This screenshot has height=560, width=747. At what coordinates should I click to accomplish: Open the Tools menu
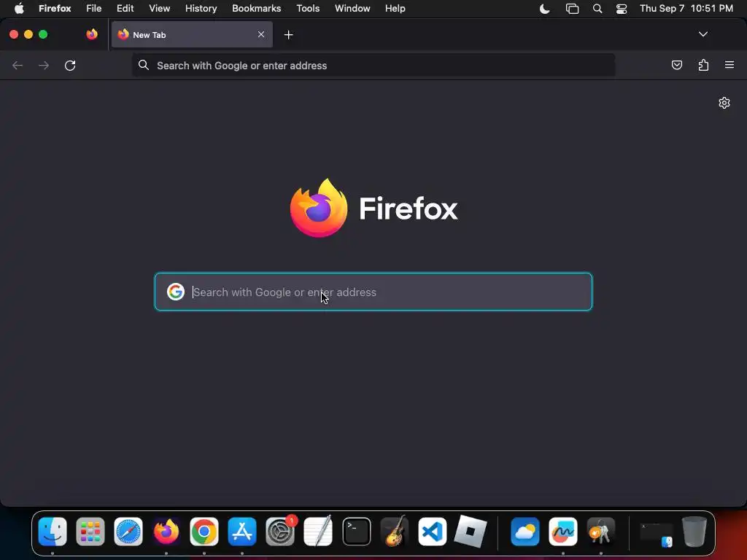(308, 9)
